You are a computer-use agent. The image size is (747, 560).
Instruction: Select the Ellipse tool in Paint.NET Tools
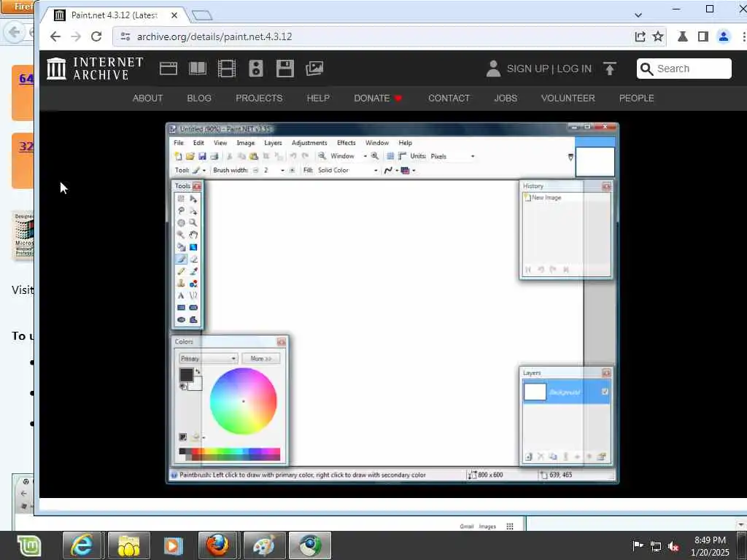pyautogui.click(x=181, y=320)
